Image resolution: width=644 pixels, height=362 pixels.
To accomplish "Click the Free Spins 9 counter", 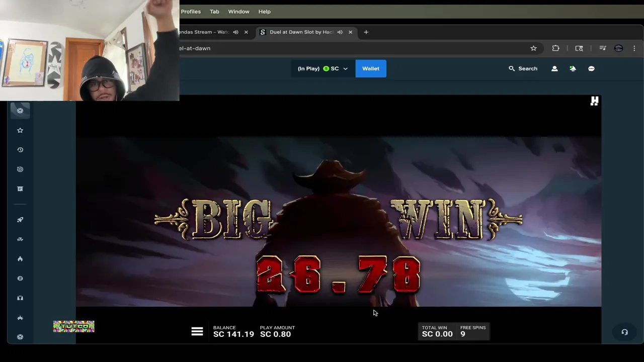I will [473, 331].
